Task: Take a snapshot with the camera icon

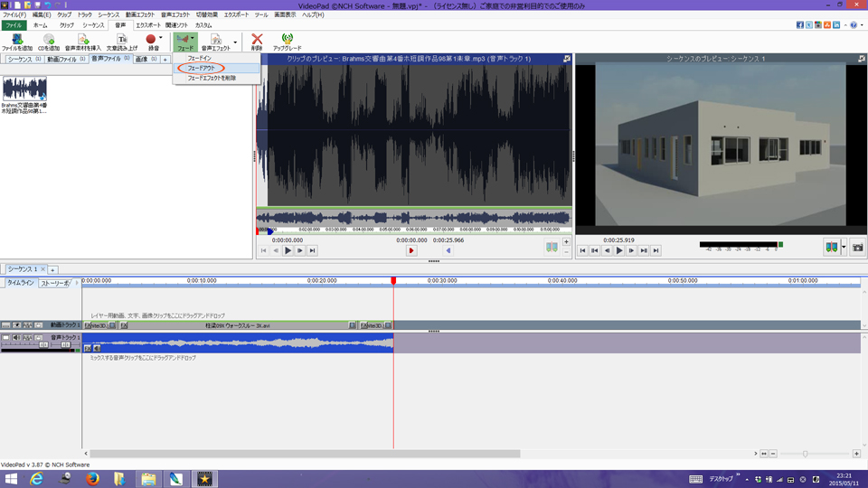Action: coord(857,248)
